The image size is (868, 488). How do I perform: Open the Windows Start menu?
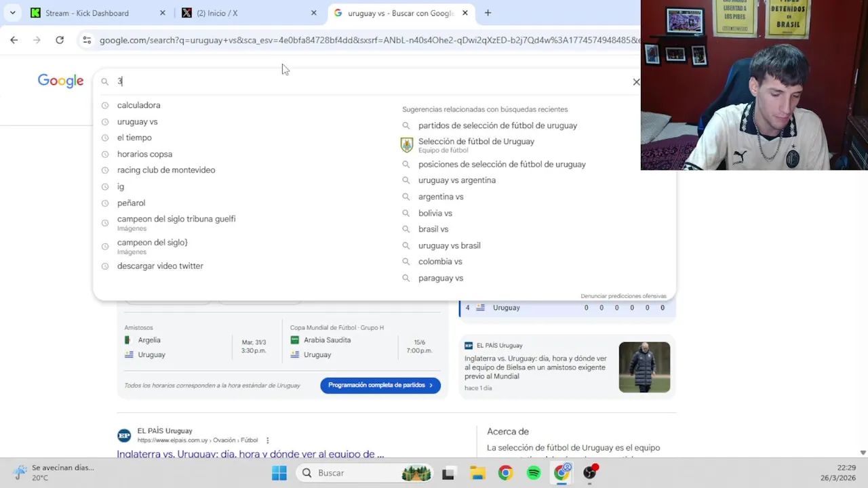pyautogui.click(x=279, y=473)
